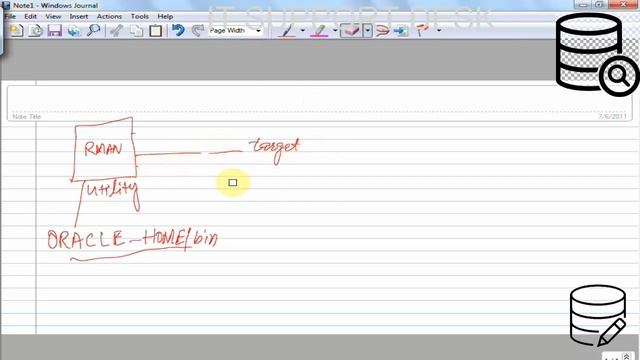Image resolution: width=640 pixels, height=360 pixels.
Task: Open the Pen options dropdown arrow
Action: click(302, 31)
